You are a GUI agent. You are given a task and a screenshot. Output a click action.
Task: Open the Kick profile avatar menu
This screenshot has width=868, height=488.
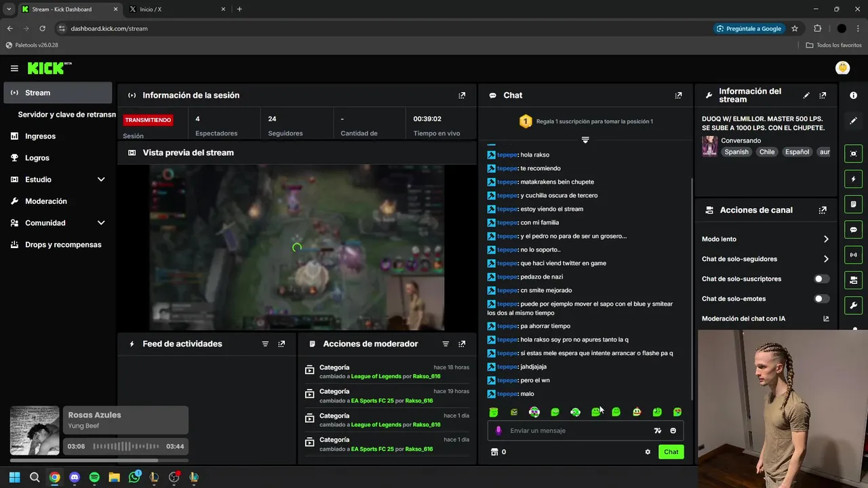coord(843,68)
